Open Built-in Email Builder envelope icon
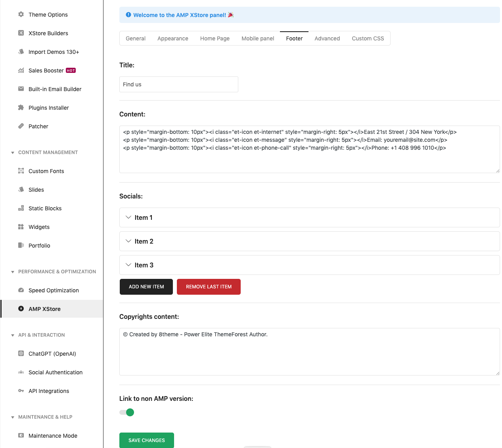502x448 pixels. pyautogui.click(x=21, y=89)
